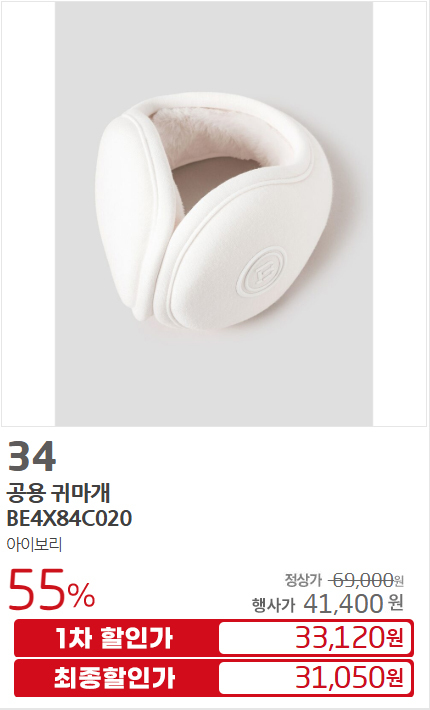Click the 41,400 원 event price
This screenshot has width=430, height=710.
pyautogui.click(x=353, y=603)
